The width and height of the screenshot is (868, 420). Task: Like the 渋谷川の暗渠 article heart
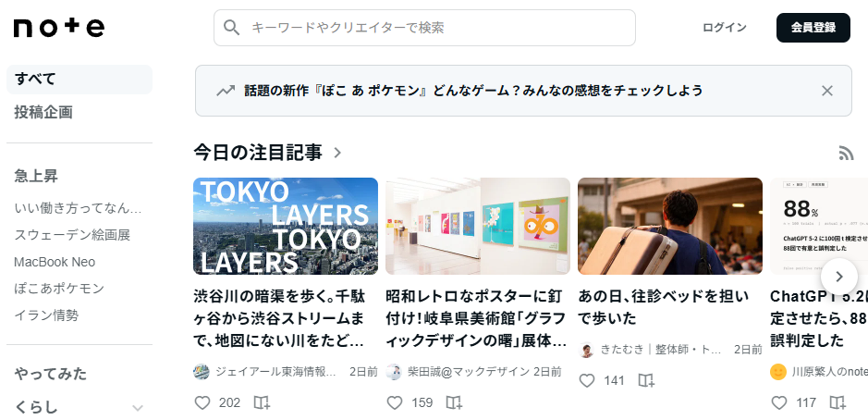click(x=202, y=402)
